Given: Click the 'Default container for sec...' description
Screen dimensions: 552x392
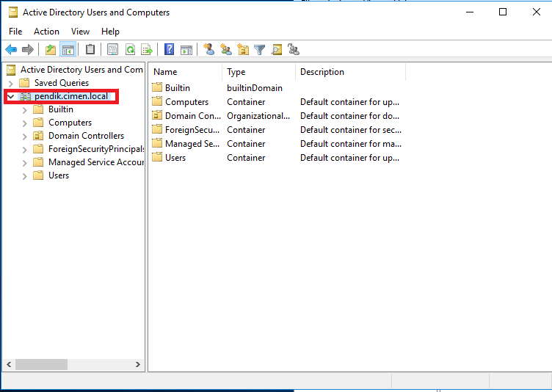Looking at the screenshot, I should pyautogui.click(x=351, y=130).
